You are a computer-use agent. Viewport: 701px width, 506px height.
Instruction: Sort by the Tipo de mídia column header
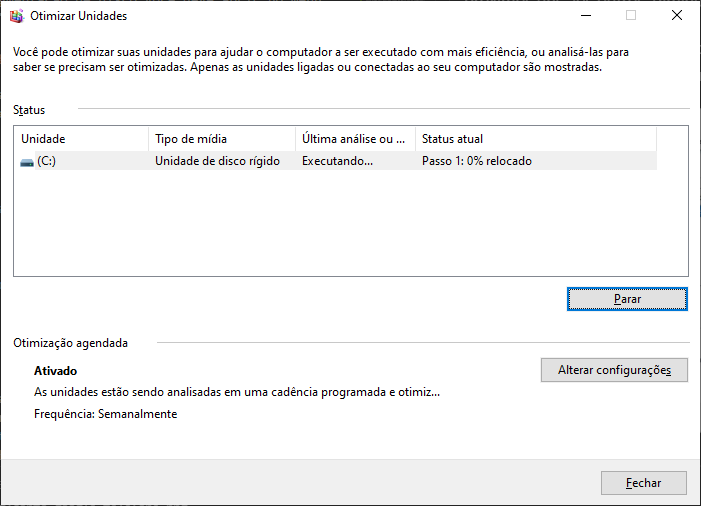222,139
